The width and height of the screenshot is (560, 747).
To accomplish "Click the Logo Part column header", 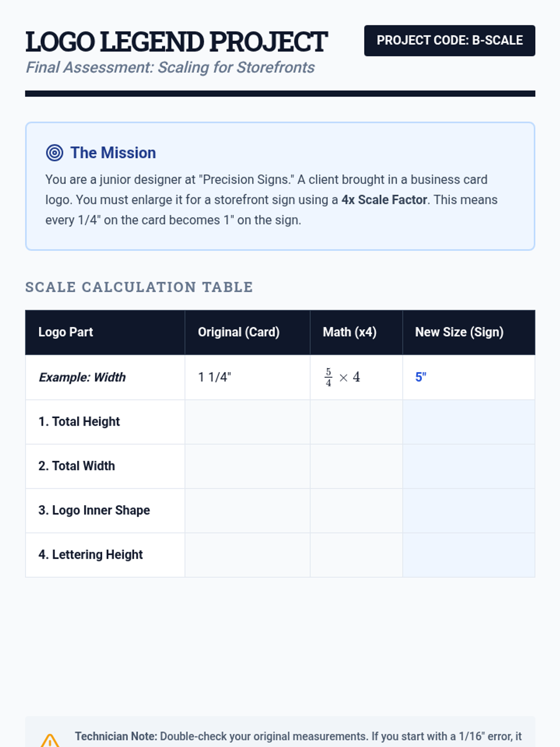I will click(x=105, y=332).
